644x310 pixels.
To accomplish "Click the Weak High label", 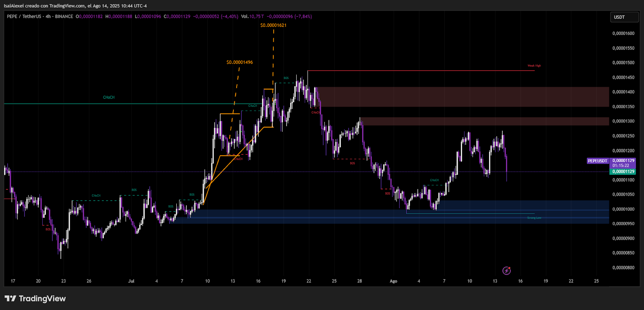I will click(x=534, y=66).
